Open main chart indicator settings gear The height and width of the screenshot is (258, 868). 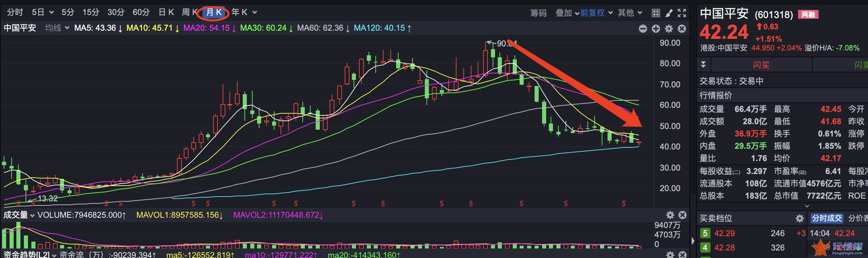(x=669, y=29)
